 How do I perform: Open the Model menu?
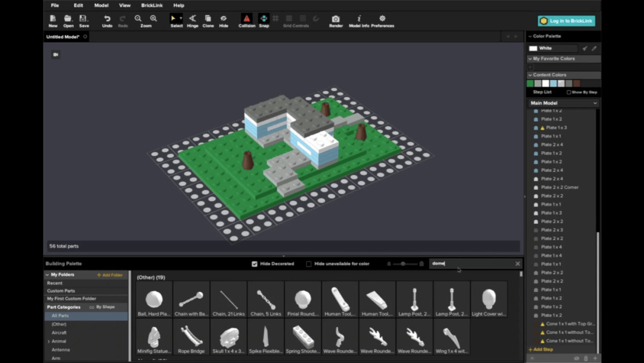point(101,5)
